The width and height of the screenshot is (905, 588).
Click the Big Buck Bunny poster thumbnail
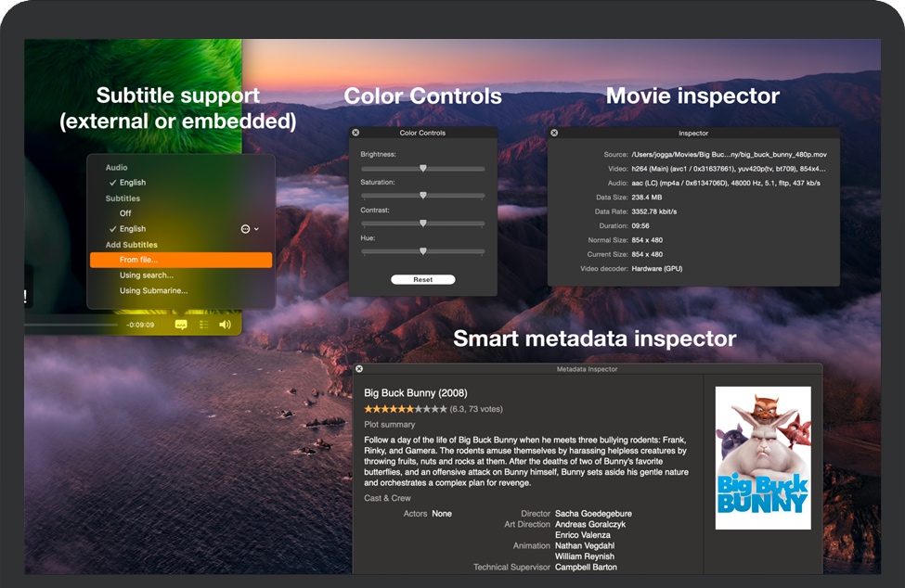coord(763,458)
